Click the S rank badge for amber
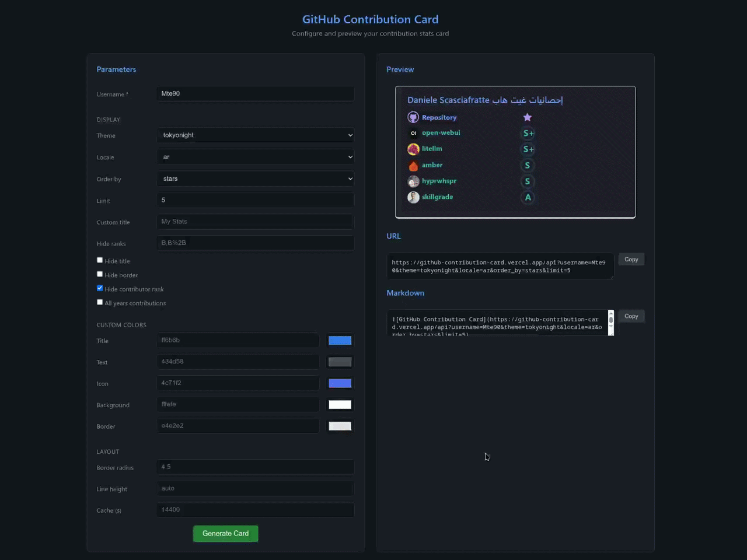 [528, 165]
